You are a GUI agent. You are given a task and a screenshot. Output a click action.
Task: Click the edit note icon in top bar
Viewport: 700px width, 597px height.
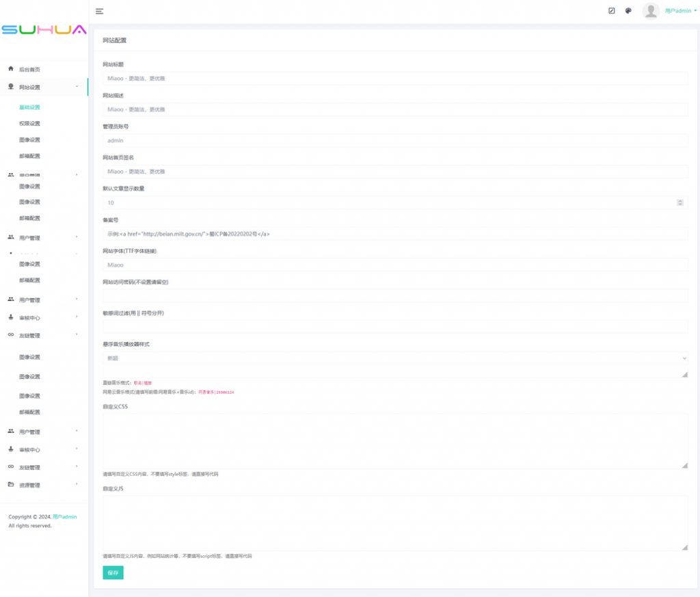point(612,11)
